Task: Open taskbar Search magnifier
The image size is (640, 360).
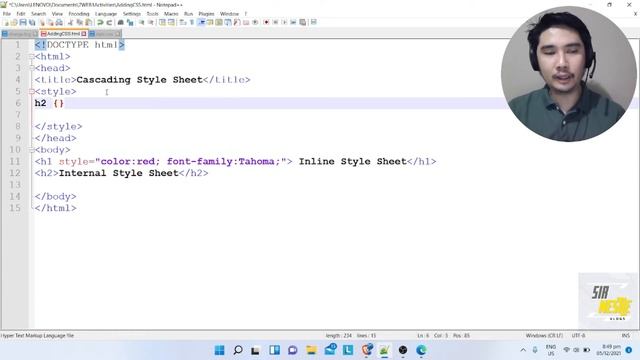Action: (238, 350)
